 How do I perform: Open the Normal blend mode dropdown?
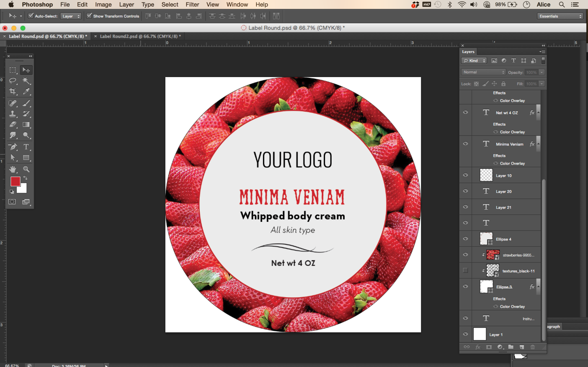click(x=483, y=72)
